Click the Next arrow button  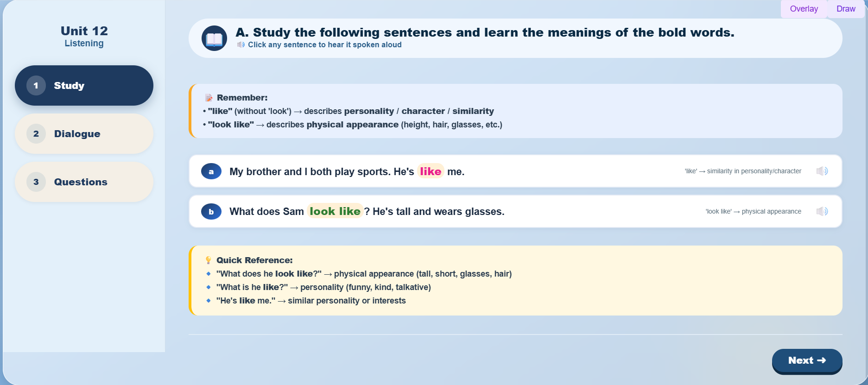(x=807, y=360)
